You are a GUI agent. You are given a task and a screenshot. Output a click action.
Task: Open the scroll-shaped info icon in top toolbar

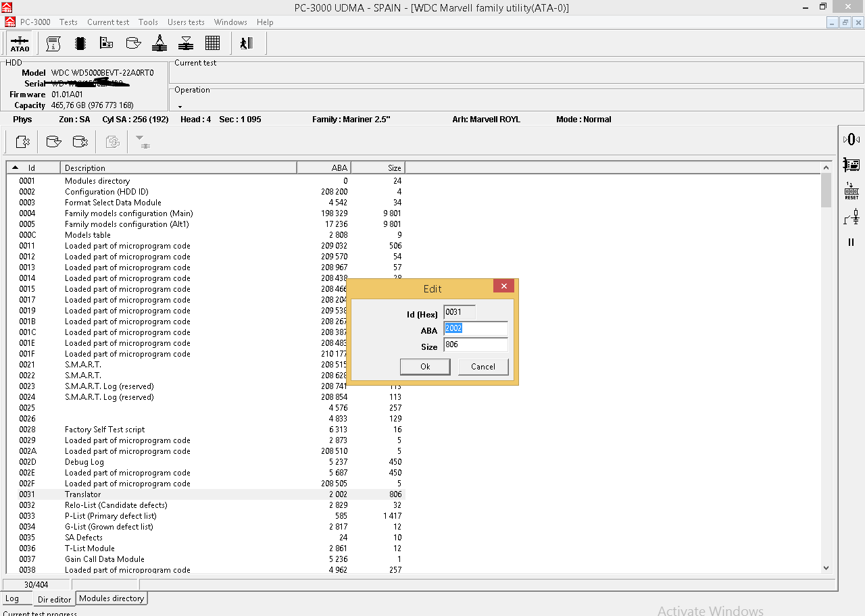pos(53,44)
